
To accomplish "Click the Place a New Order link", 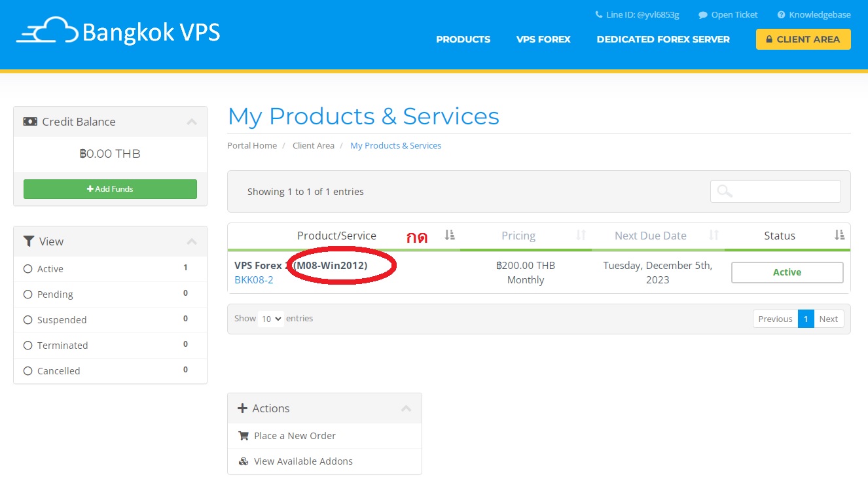I will [295, 436].
